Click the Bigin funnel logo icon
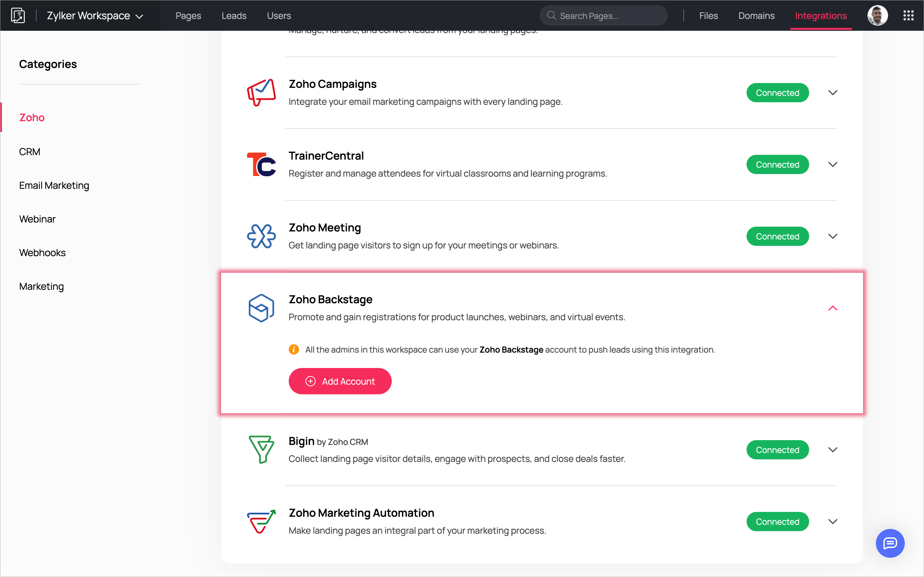Viewport: 924px width, 577px height. [261, 449]
